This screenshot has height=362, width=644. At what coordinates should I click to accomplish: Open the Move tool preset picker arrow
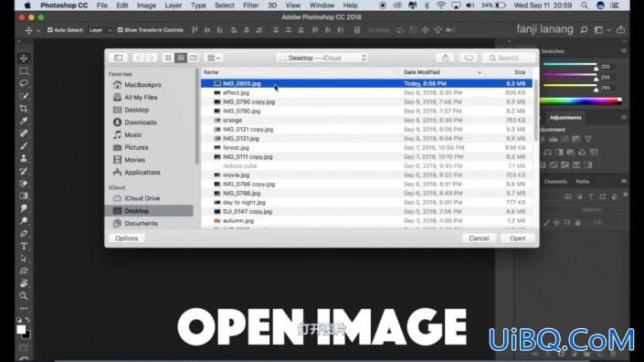38,31
